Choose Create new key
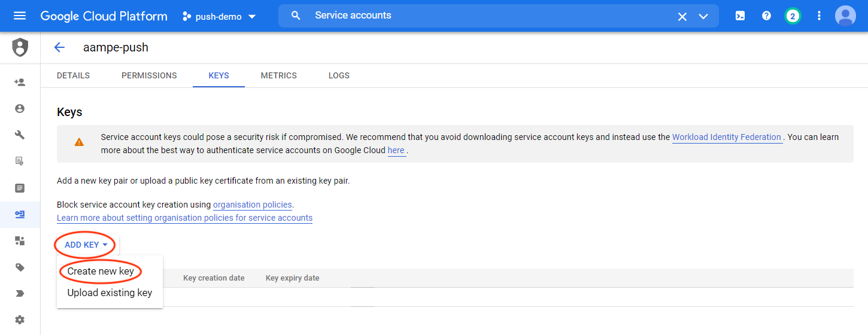This screenshot has width=868, height=335. (x=101, y=271)
